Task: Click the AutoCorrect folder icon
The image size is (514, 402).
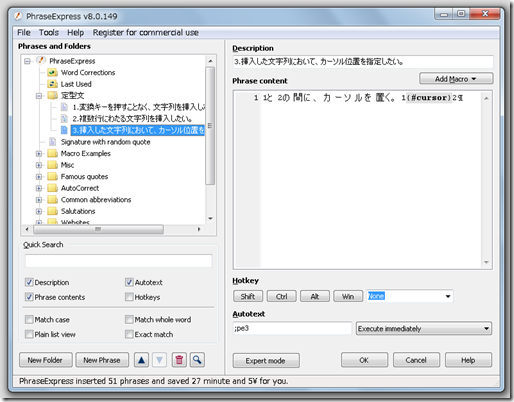Action: 52,188
